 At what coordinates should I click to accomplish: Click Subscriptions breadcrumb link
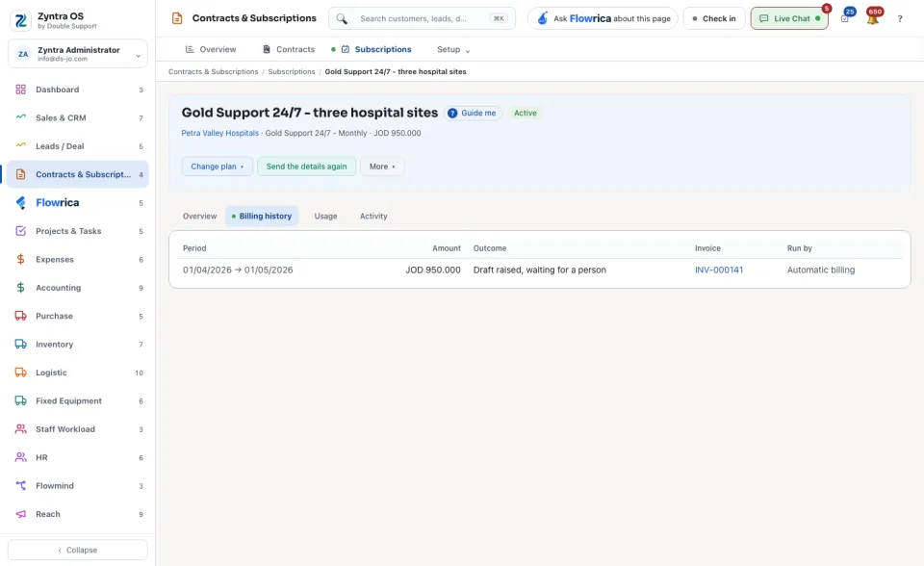coord(291,72)
